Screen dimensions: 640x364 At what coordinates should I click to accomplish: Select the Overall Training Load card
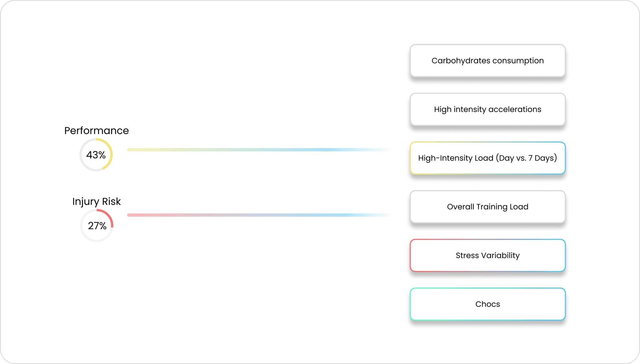pyautogui.click(x=487, y=207)
